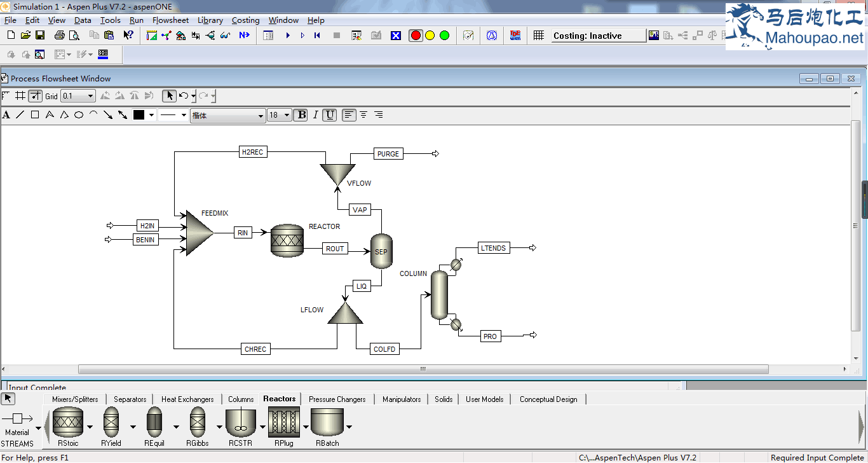
Task: Toggle Underline text formatting
Action: pos(330,115)
